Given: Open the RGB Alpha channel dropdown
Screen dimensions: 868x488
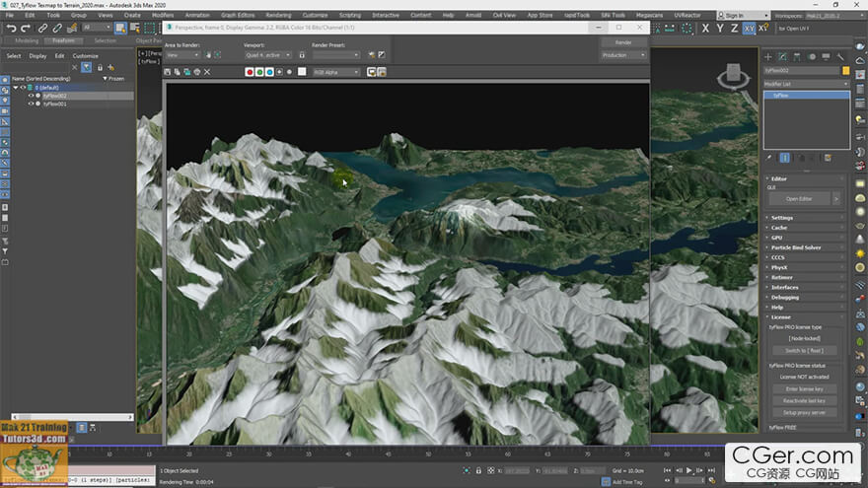Looking at the screenshot, I should 336,72.
